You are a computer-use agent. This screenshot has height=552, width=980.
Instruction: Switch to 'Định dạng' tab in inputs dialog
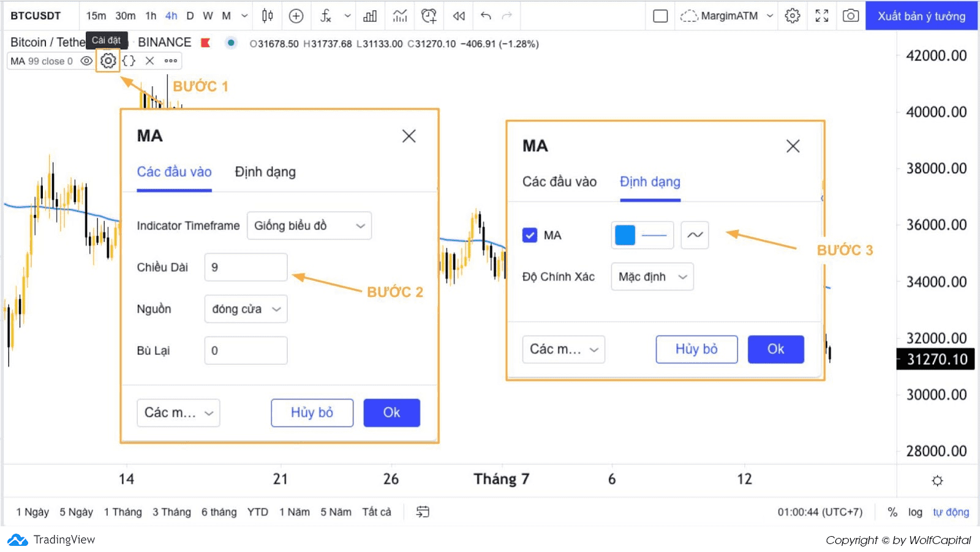coord(265,172)
